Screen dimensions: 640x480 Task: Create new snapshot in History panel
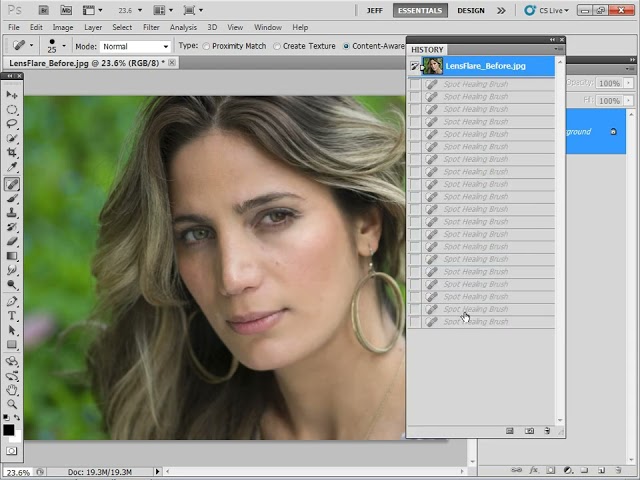529,431
